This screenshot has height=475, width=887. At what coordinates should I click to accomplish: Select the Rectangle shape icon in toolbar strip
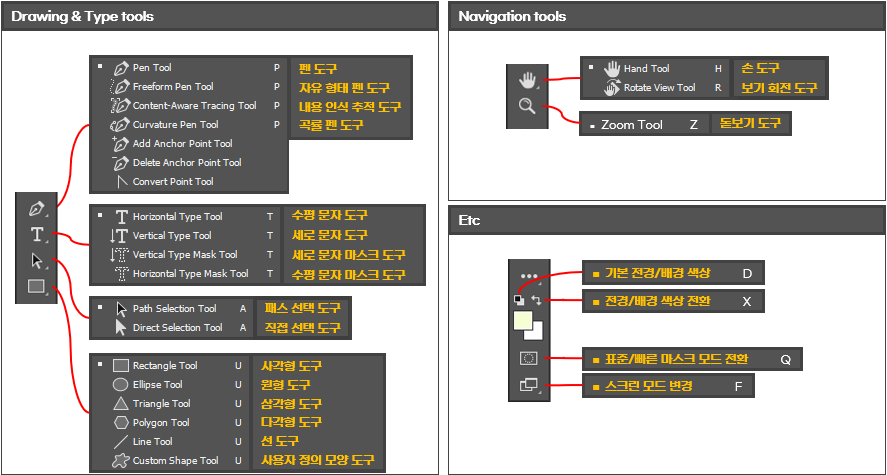[x=37, y=287]
